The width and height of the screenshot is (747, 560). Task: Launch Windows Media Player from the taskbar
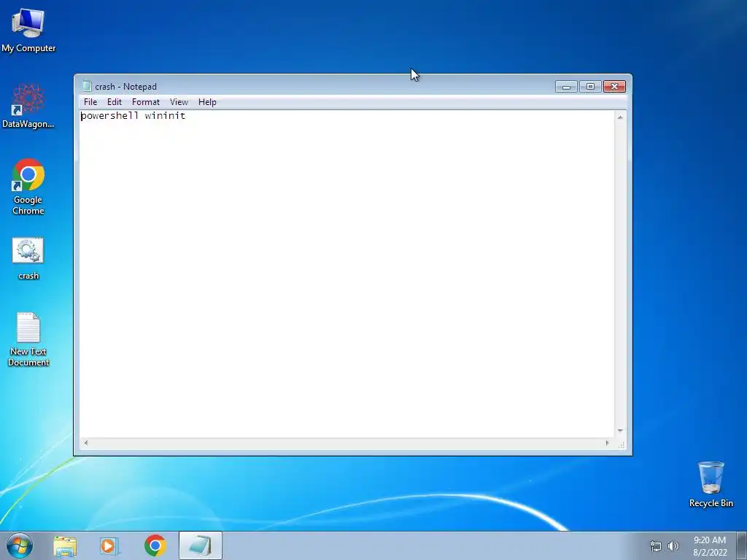tap(109, 545)
